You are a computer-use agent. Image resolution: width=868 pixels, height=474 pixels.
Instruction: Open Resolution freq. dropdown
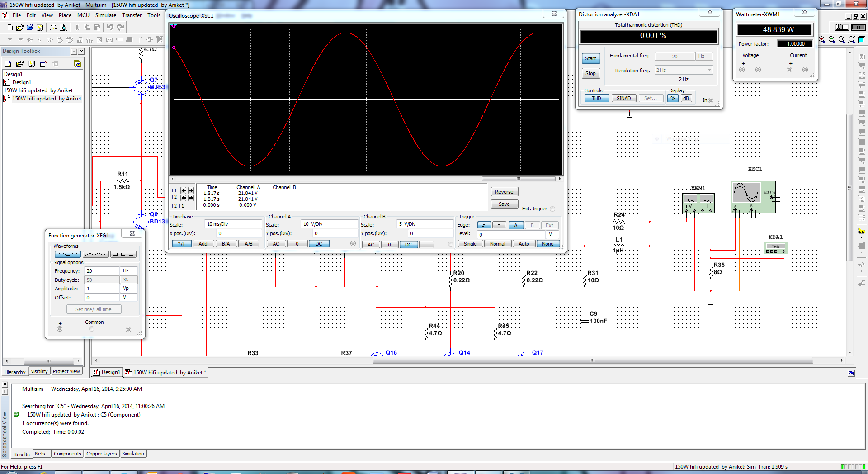[709, 70]
